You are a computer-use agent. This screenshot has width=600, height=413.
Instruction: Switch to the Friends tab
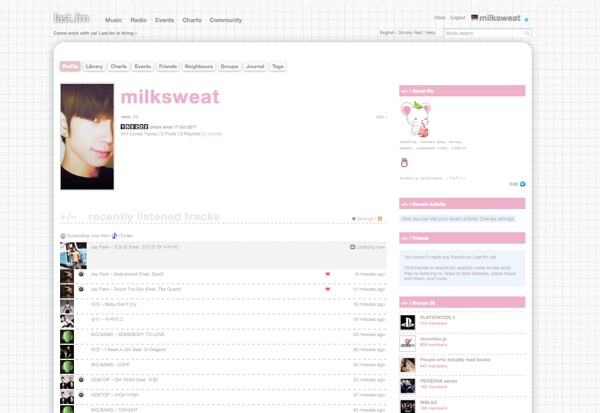click(168, 66)
